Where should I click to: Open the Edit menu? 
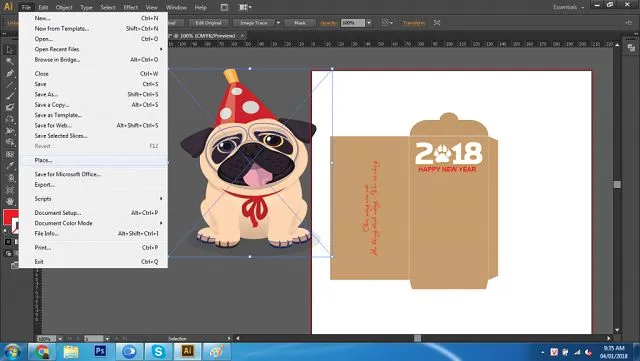coord(43,7)
